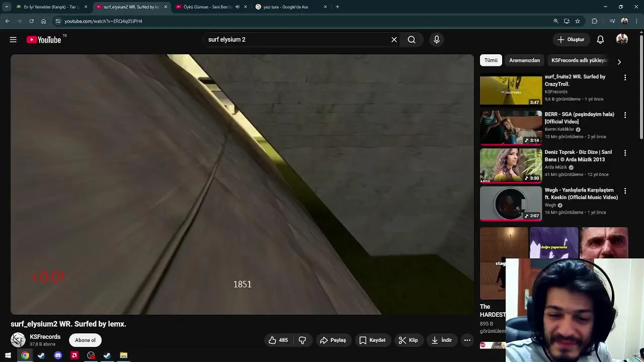Start voice search with the microphone
Screen dimensions: 644x362
tap(437, 40)
